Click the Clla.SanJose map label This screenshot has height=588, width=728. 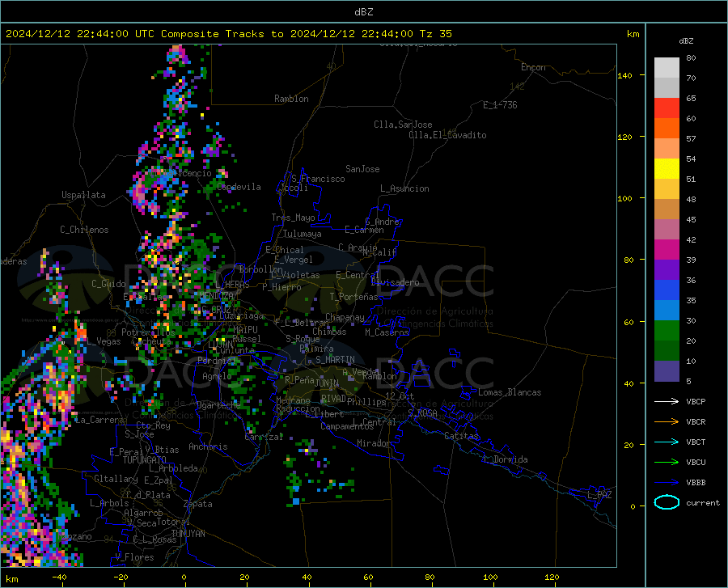(403, 125)
